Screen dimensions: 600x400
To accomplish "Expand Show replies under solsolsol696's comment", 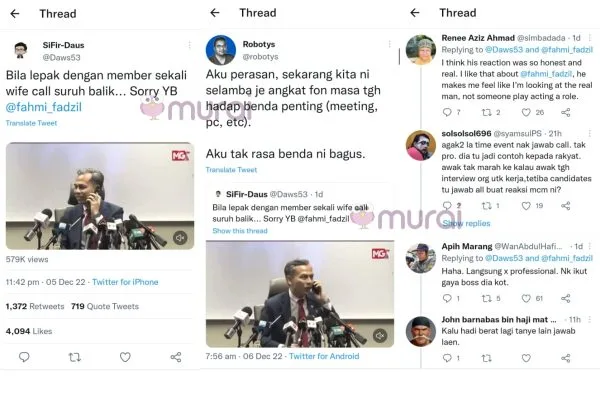I will pyautogui.click(x=466, y=224).
